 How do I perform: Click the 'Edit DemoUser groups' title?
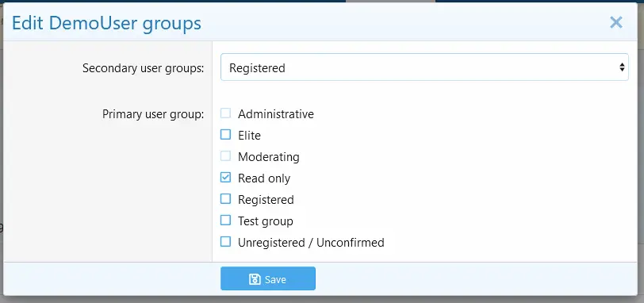106,24
